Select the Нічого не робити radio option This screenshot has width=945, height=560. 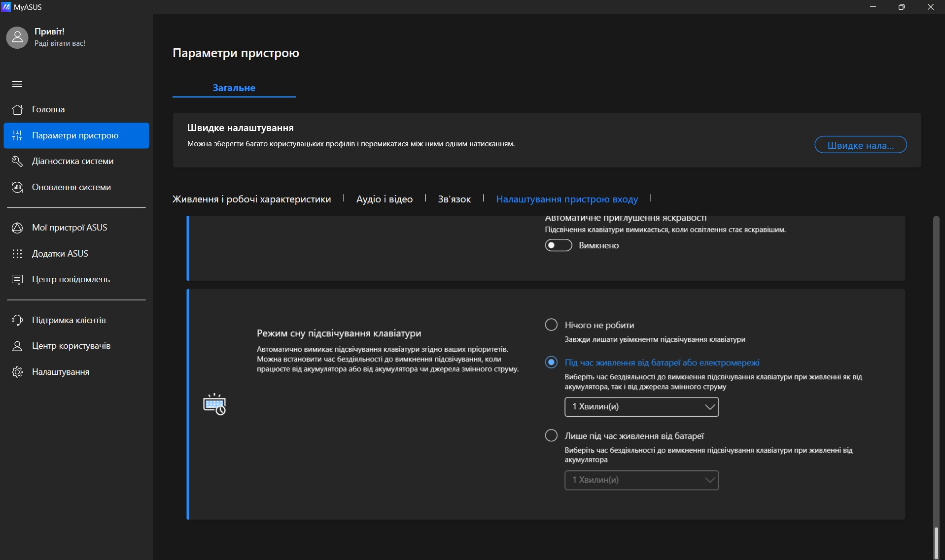point(551,325)
